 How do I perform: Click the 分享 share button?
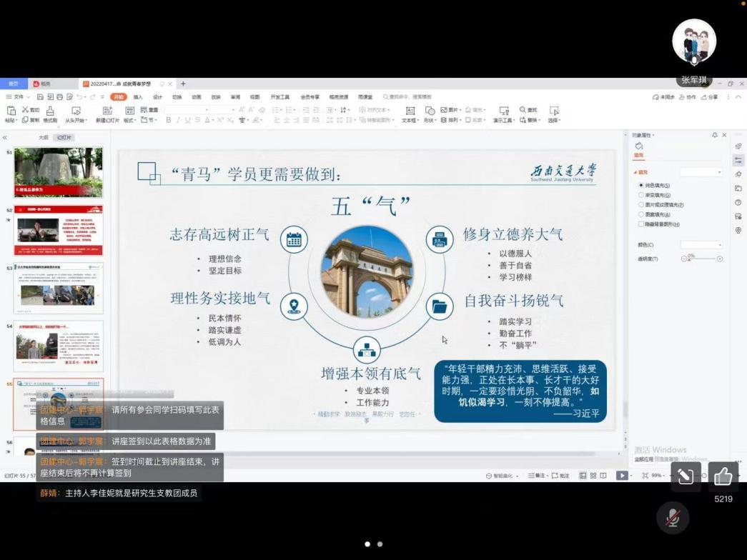click(710, 97)
